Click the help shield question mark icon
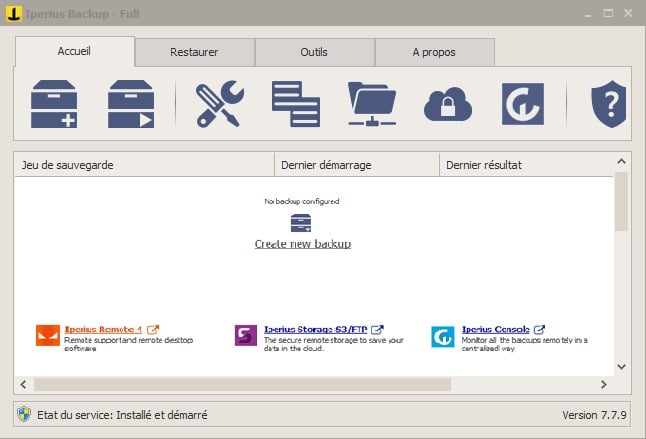Viewport: 646px width, 439px height. 607,104
